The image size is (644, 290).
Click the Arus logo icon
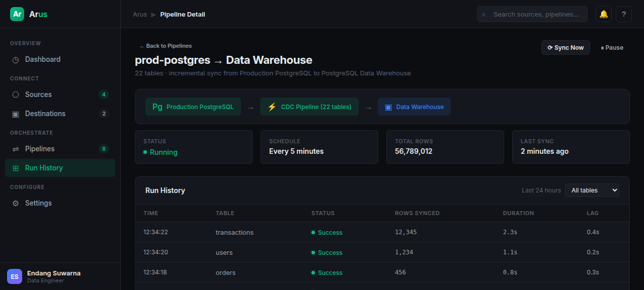click(17, 14)
